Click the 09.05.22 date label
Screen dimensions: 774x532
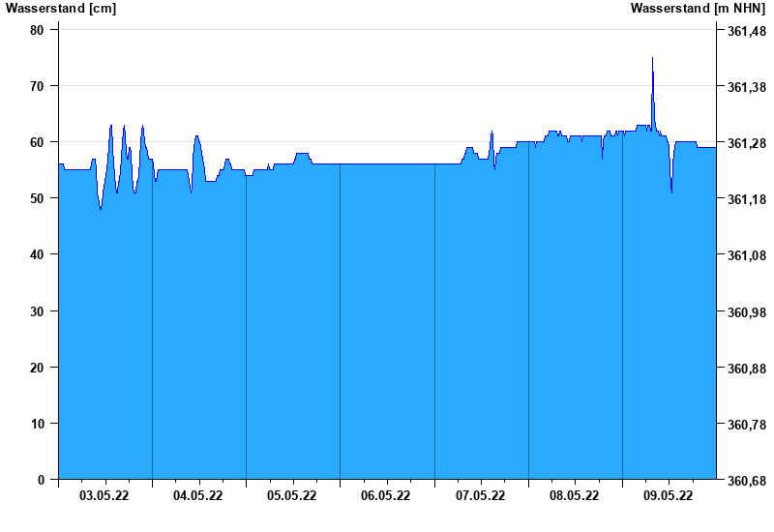pos(668,495)
